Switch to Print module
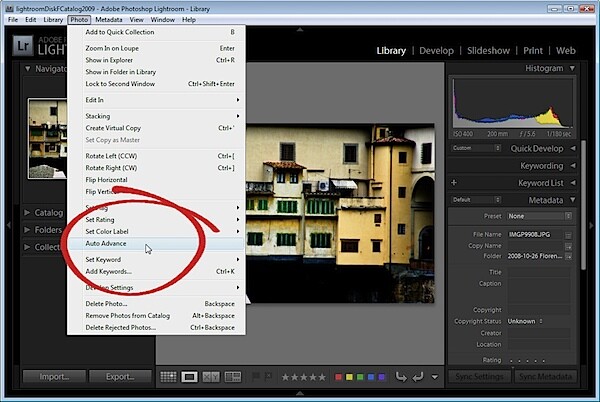The width and height of the screenshot is (600, 402). [x=533, y=50]
